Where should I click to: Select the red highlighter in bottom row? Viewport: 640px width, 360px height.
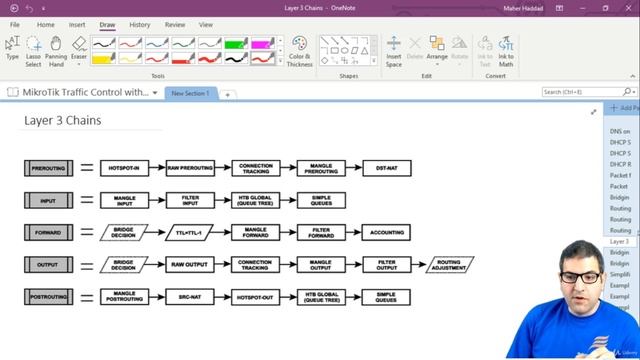pos(183,58)
